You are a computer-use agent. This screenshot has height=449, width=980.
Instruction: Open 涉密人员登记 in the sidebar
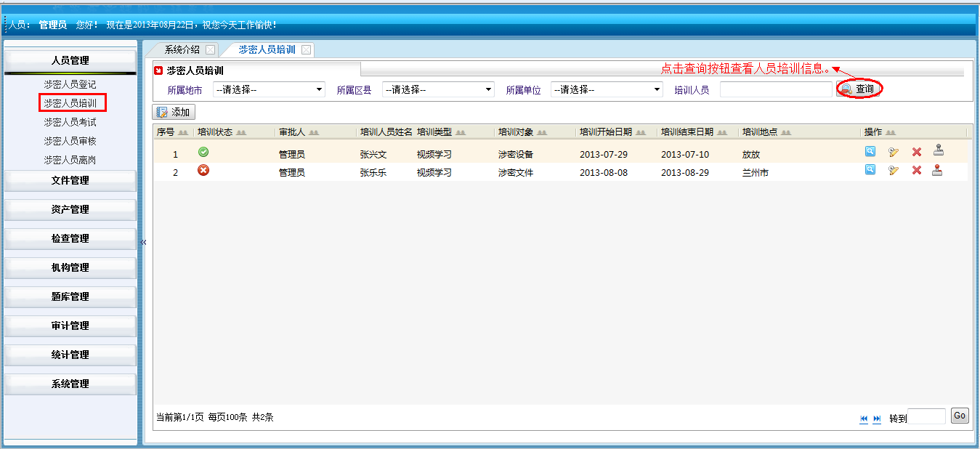70,84
